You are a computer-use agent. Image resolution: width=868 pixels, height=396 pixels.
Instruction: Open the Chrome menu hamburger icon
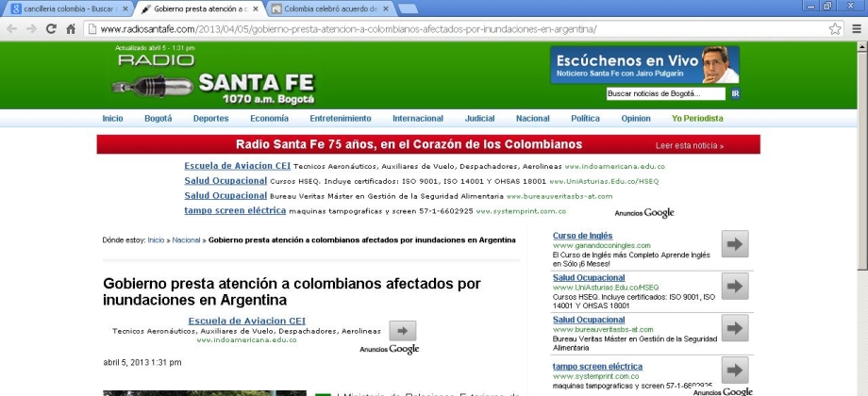coord(857,29)
